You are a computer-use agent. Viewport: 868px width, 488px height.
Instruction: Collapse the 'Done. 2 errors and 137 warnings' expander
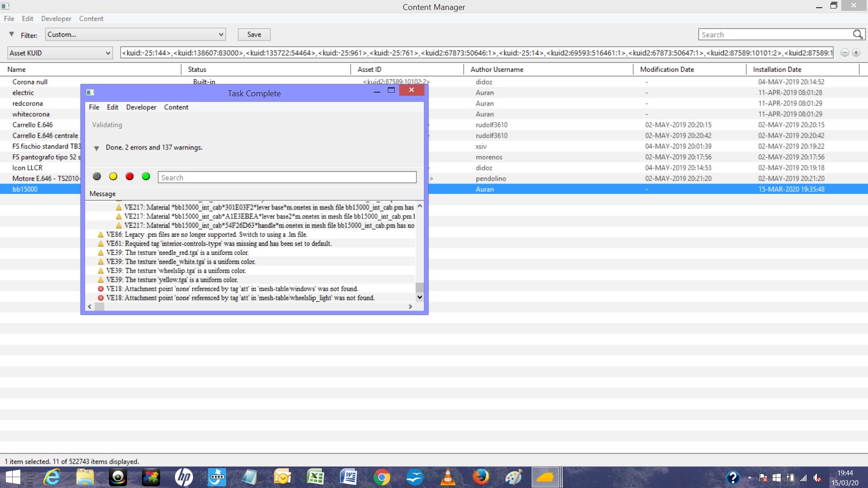(96, 148)
